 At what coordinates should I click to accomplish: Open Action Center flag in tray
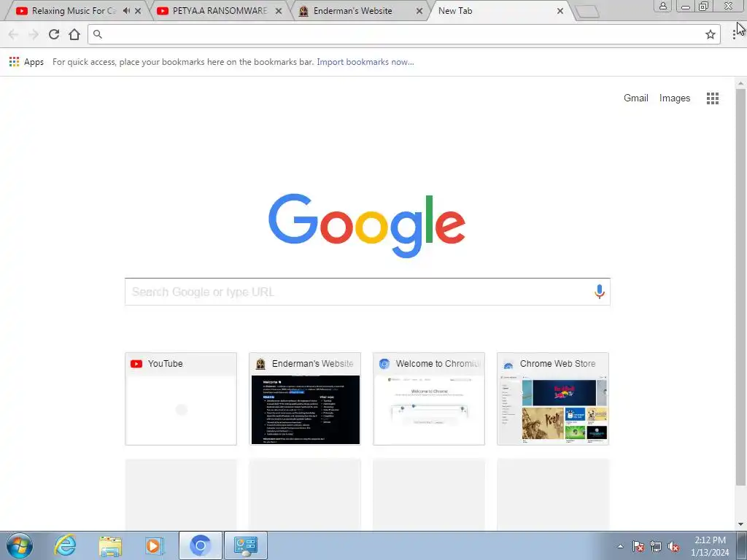(638, 546)
